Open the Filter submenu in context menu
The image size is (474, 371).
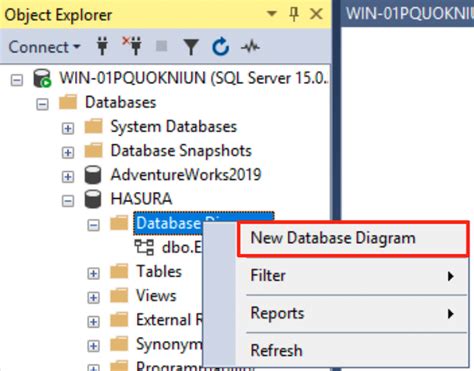pyautogui.click(x=352, y=276)
